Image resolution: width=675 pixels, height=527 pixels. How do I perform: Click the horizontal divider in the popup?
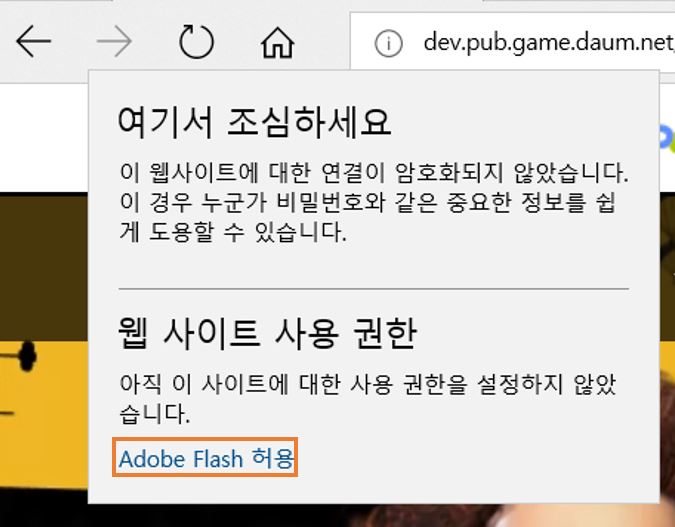[374, 288]
